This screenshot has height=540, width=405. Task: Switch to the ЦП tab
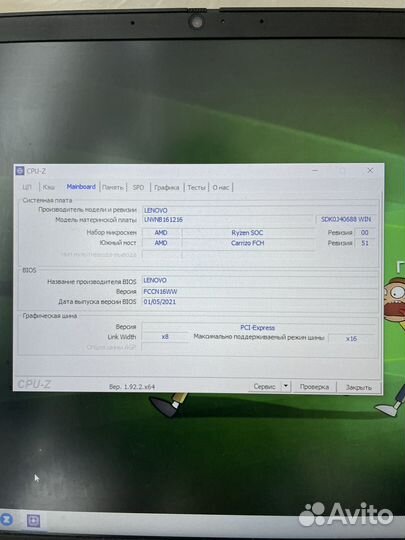[27, 187]
